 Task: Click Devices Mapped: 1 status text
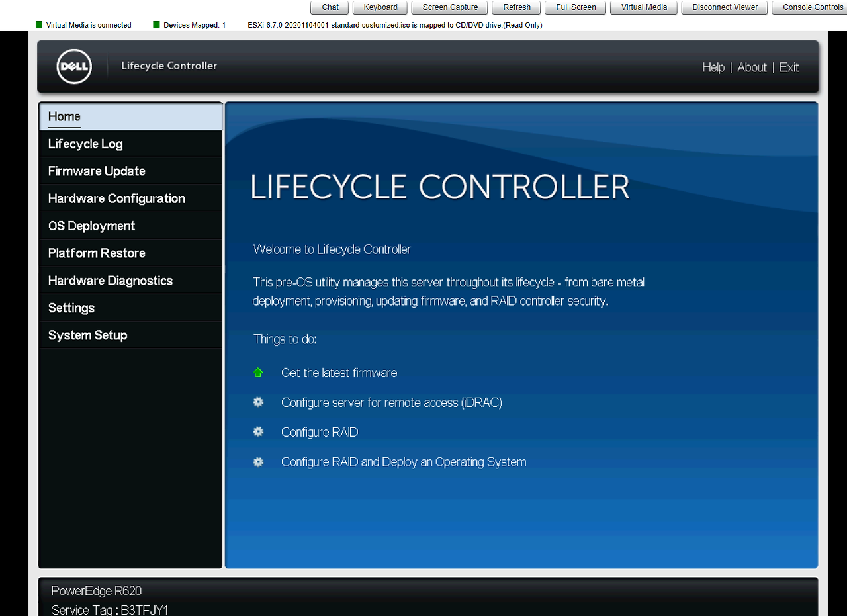(195, 25)
